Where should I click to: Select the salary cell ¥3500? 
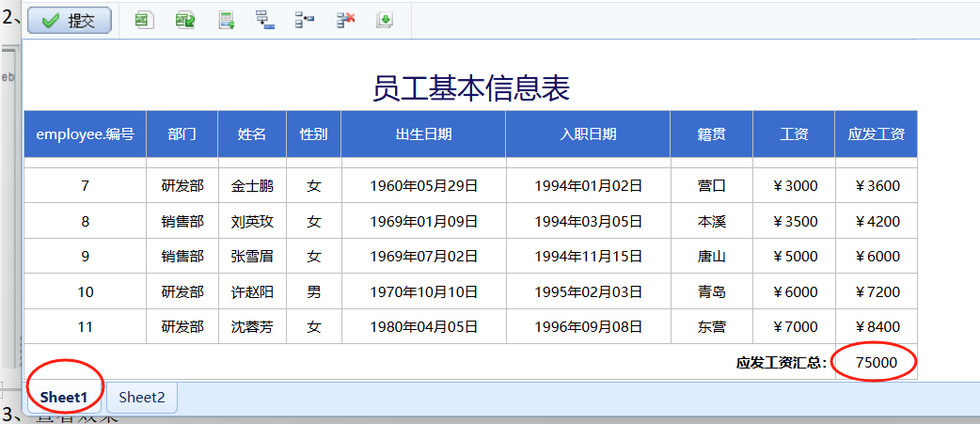[x=794, y=222]
